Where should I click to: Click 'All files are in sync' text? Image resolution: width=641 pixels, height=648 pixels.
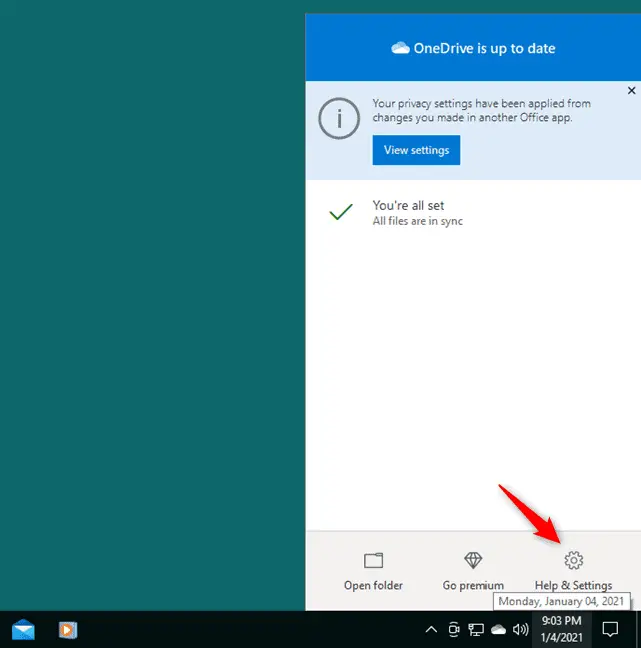417,221
